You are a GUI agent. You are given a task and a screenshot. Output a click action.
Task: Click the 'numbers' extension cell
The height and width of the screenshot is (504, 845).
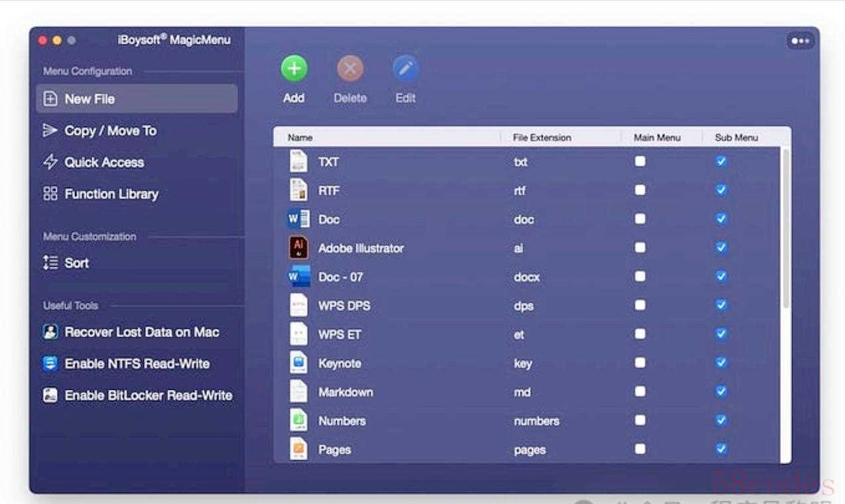point(537,421)
